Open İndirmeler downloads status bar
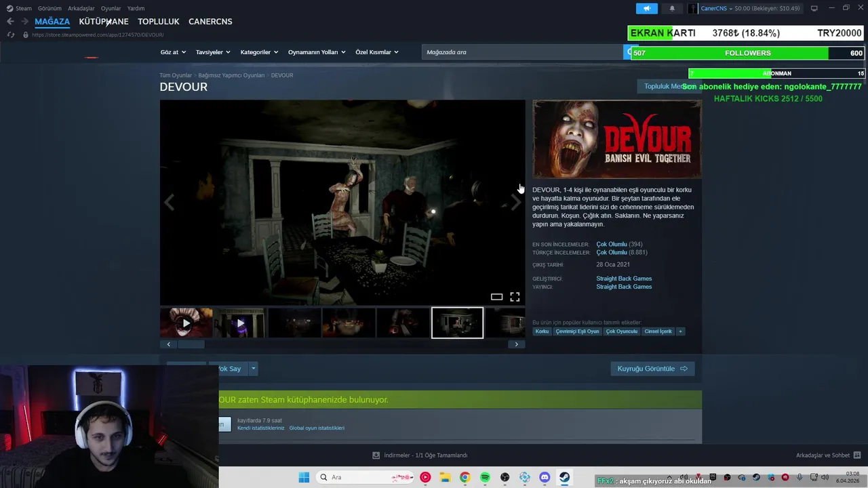The width and height of the screenshot is (868, 488). (x=420, y=455)
